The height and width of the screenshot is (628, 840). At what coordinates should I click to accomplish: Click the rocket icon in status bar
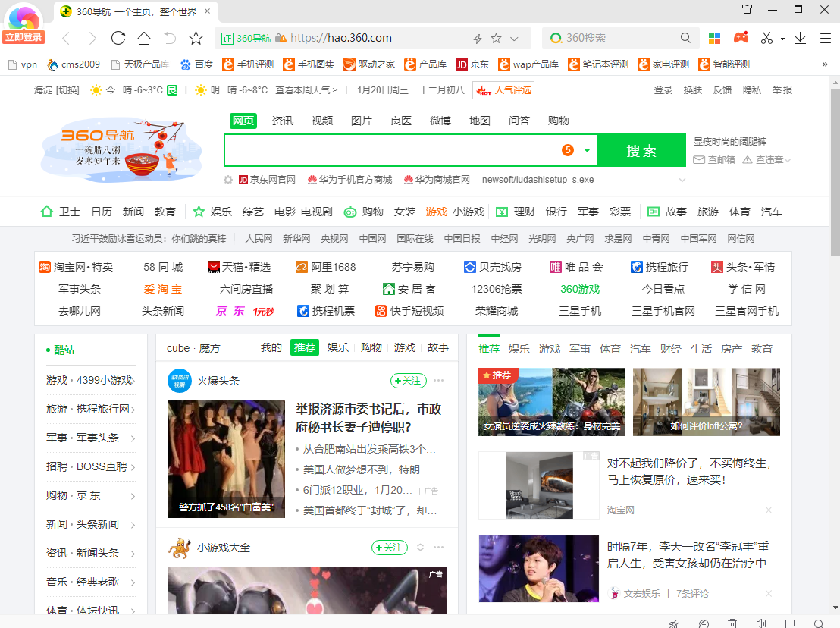tap(674, 623)
